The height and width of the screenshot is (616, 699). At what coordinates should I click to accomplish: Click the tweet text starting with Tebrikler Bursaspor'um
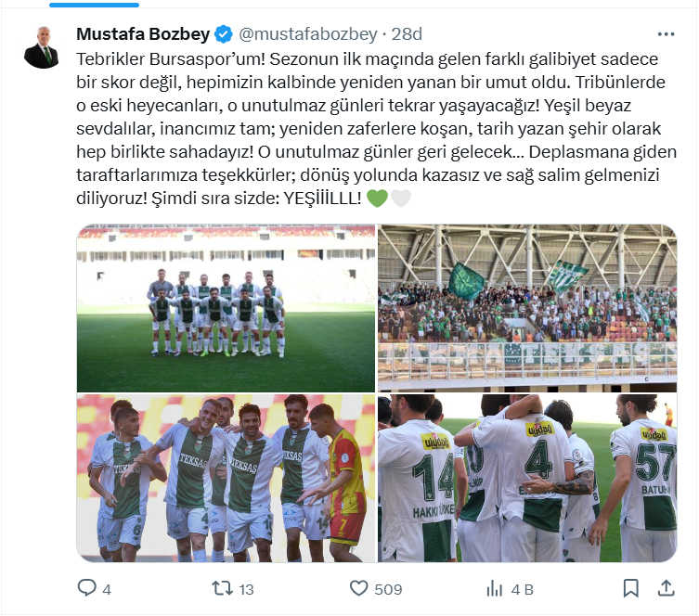pyautogui.click(x=377, y=128)
